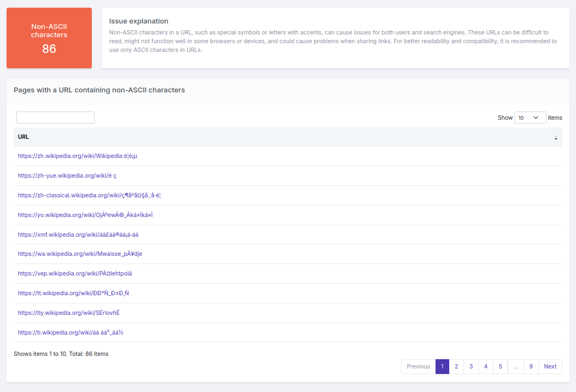Click the Issue explanation heading
This screenshot has width=576, height=392.
click(139, 21)
